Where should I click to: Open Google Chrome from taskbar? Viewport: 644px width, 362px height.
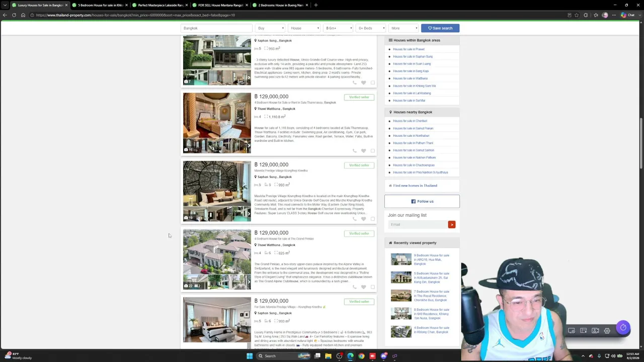(x=361, y=356)
